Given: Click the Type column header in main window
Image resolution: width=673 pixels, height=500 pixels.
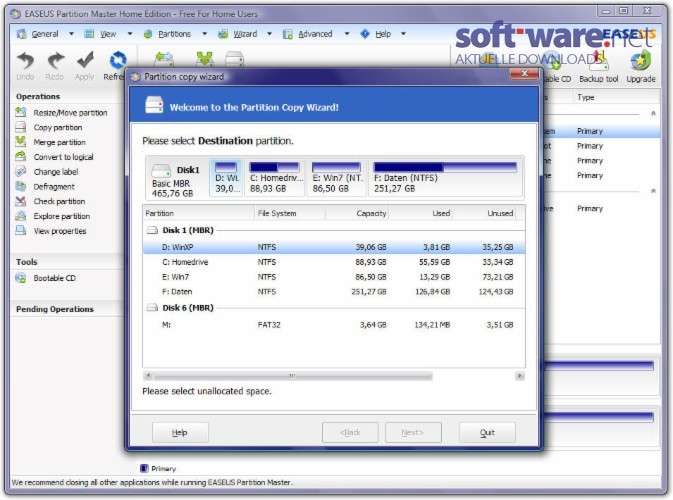Looking at the screenshot, I should click(x=616, y=97).
